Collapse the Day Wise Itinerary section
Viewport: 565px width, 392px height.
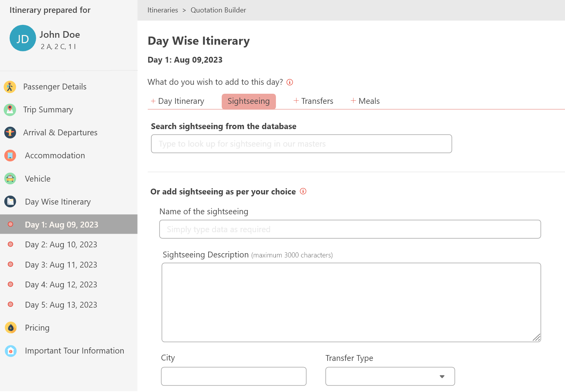tap(58, 201)
